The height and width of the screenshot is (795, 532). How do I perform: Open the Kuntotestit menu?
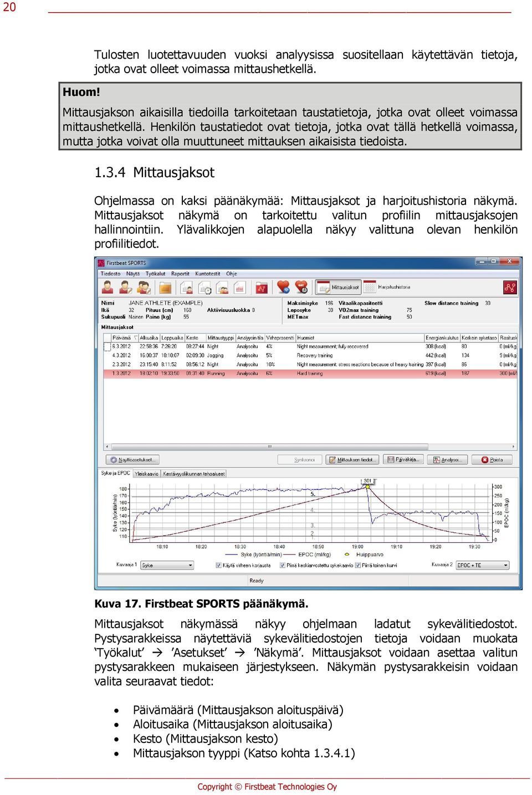point(208,274)
